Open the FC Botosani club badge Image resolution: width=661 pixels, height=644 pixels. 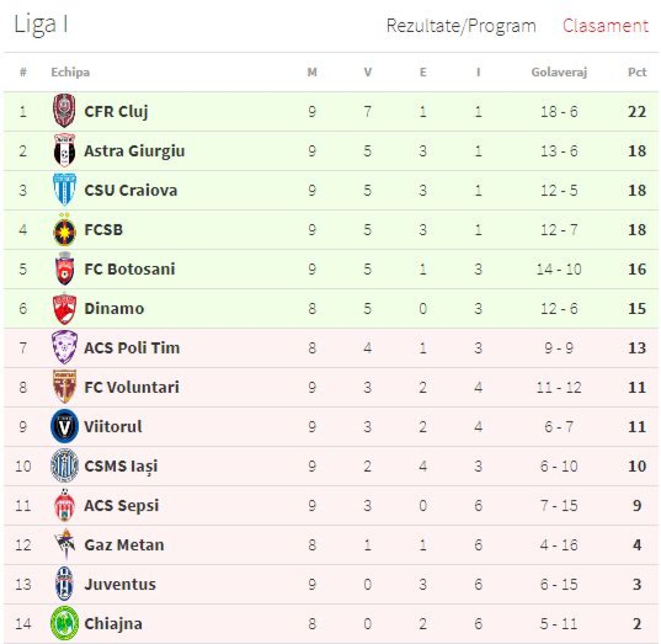(64, 269)
